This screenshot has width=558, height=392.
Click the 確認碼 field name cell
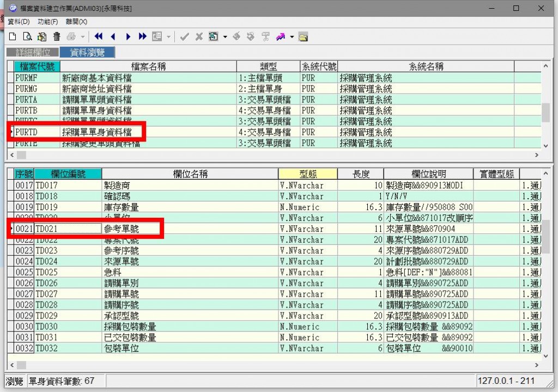190,196
